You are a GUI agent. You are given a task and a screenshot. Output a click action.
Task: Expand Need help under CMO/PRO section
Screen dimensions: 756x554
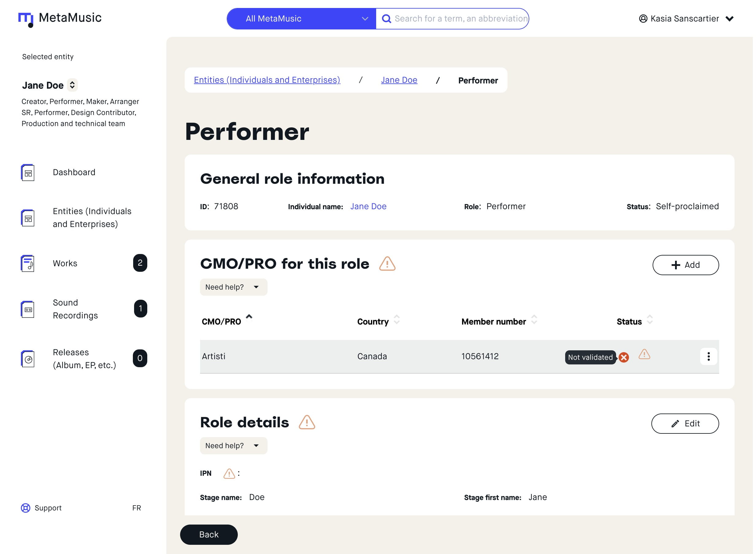233,287
